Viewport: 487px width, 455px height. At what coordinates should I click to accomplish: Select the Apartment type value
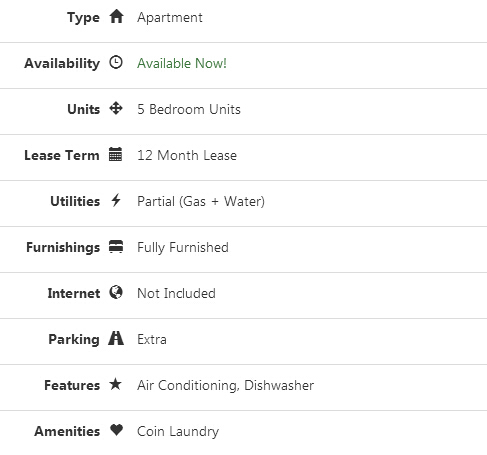coord(170,18)
